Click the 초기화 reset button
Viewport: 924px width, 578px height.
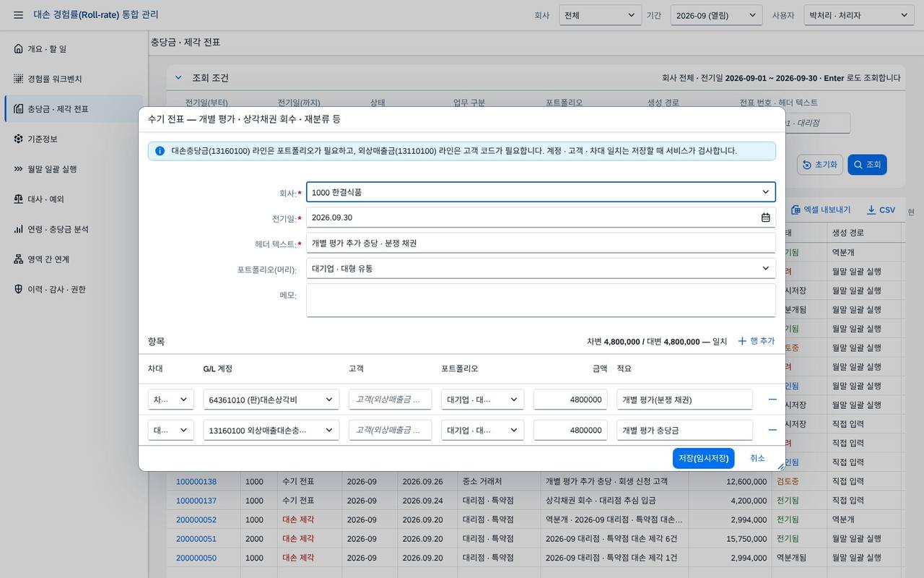[x=820, y=165]
